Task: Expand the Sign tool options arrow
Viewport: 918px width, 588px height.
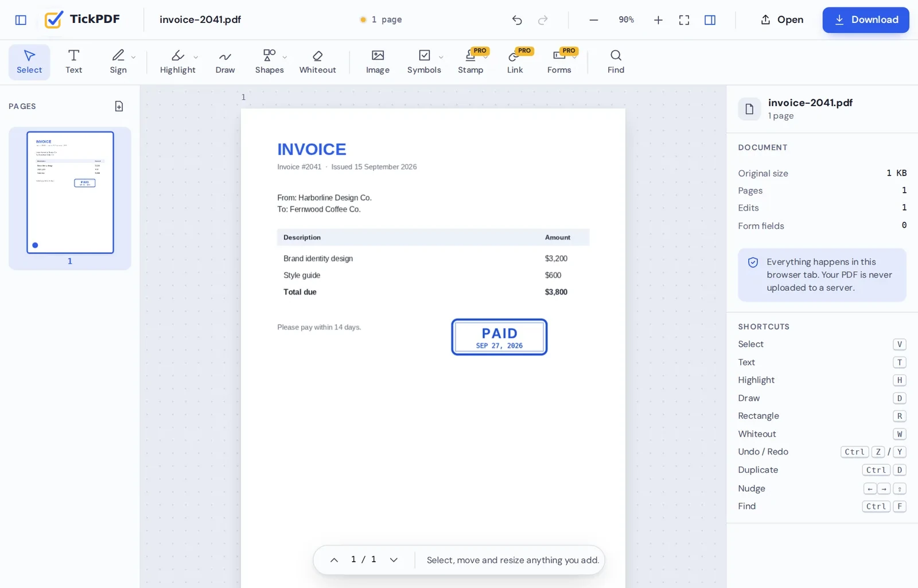Action: [x=134, y=57]
